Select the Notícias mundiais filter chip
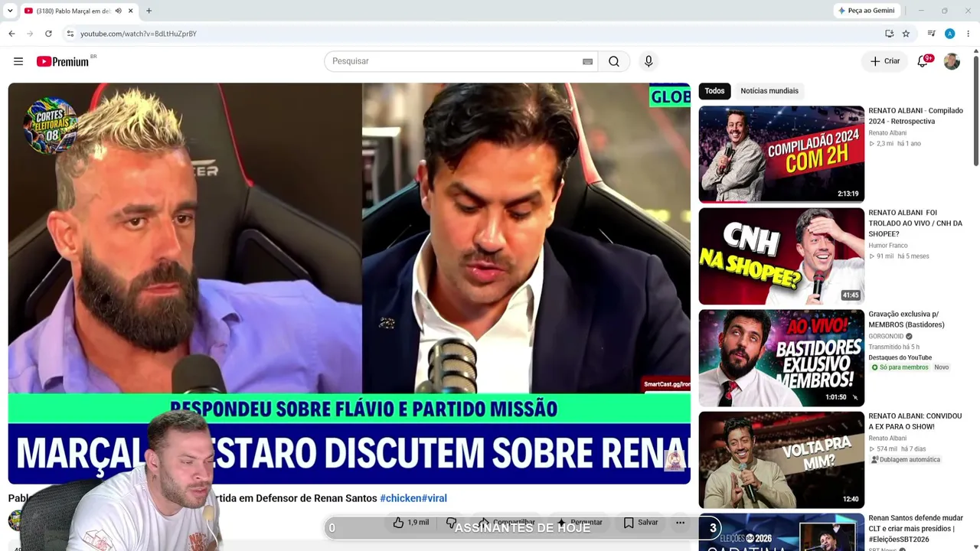The width and height of the screenshot is (980, 551). (x=769, y=91)
